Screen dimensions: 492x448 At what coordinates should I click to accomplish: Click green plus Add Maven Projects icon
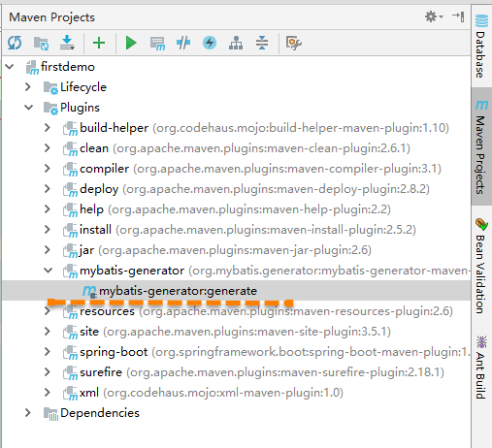point(99,43)
